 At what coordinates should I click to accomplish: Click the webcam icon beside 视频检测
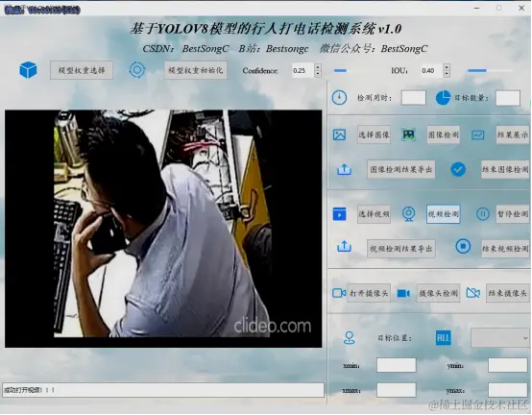(408, 214)
